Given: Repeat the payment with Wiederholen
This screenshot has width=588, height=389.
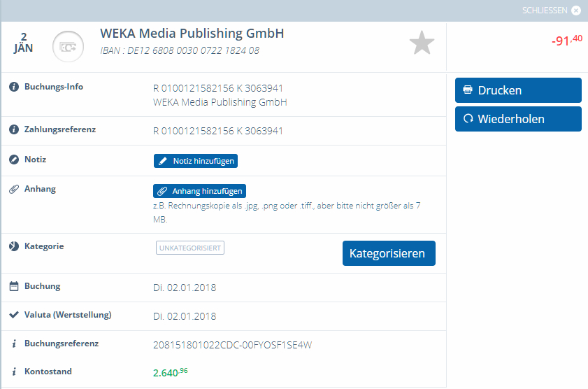Looking at the screenshot, I should coord(518,119).
